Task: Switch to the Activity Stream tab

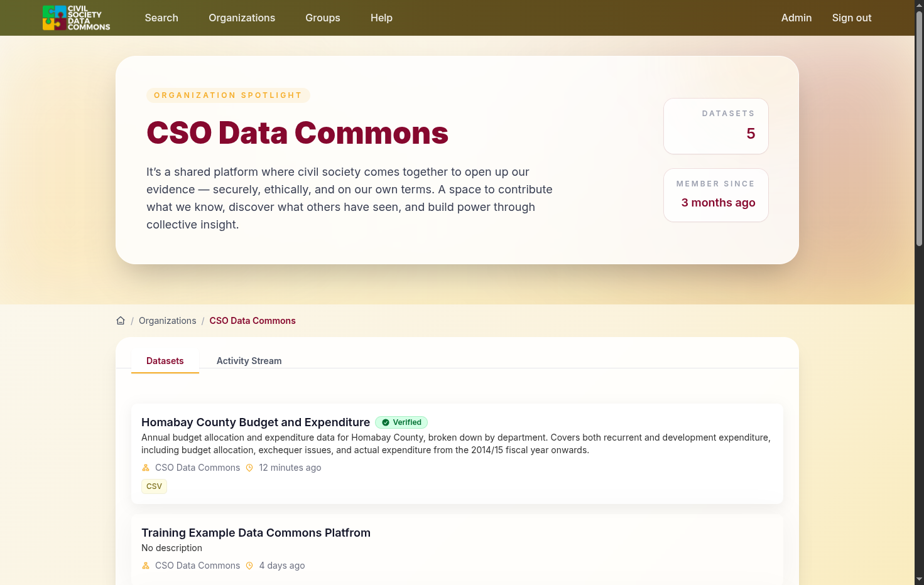Action: (249, 361)
